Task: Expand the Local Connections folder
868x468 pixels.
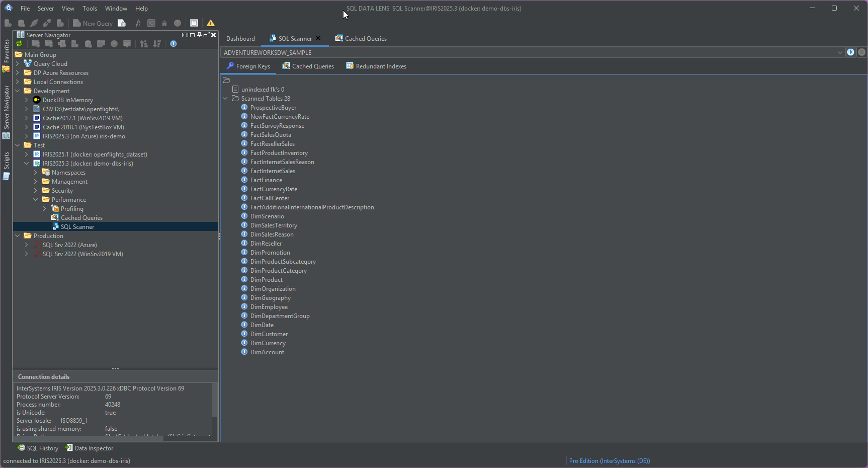Action: click(x=18, y=82)
